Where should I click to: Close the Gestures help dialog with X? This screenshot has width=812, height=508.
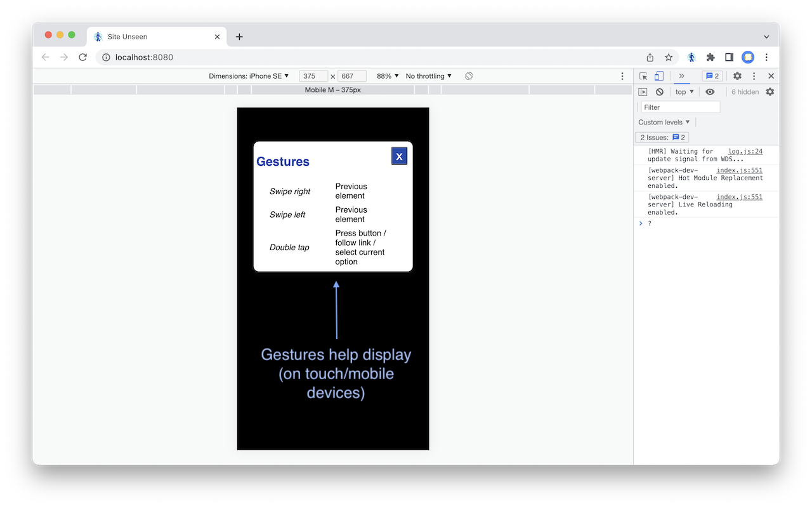(x=399, y=156)
